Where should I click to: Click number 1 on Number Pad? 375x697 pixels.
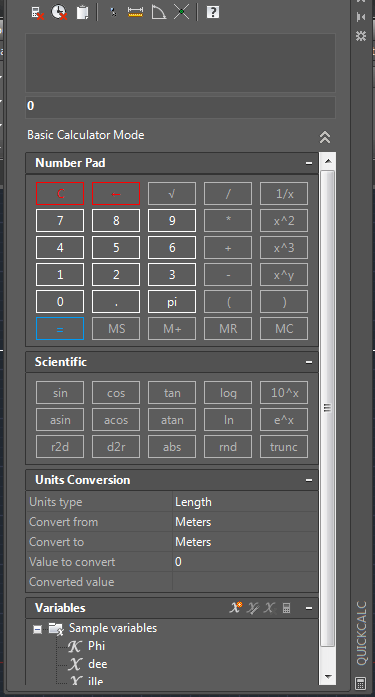click(x=60, y=275)
